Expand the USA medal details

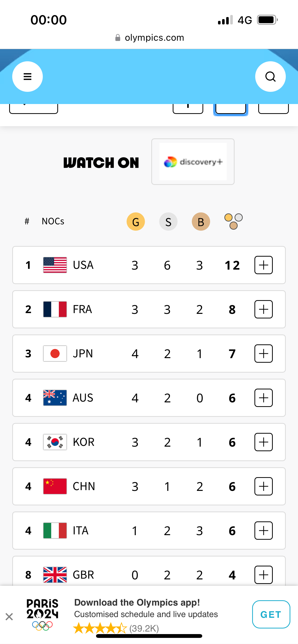click(264, 265)
